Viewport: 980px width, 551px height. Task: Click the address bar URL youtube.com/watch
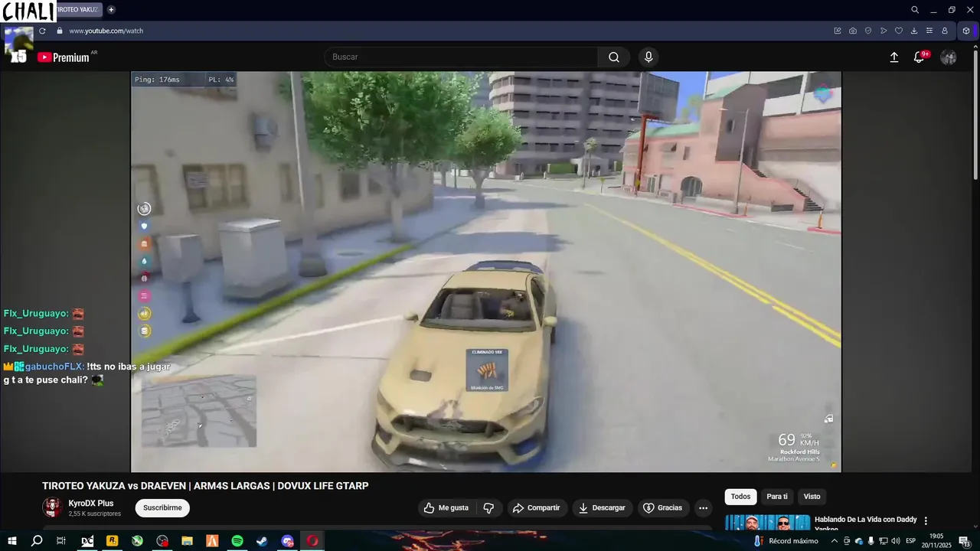coord(106,31)
